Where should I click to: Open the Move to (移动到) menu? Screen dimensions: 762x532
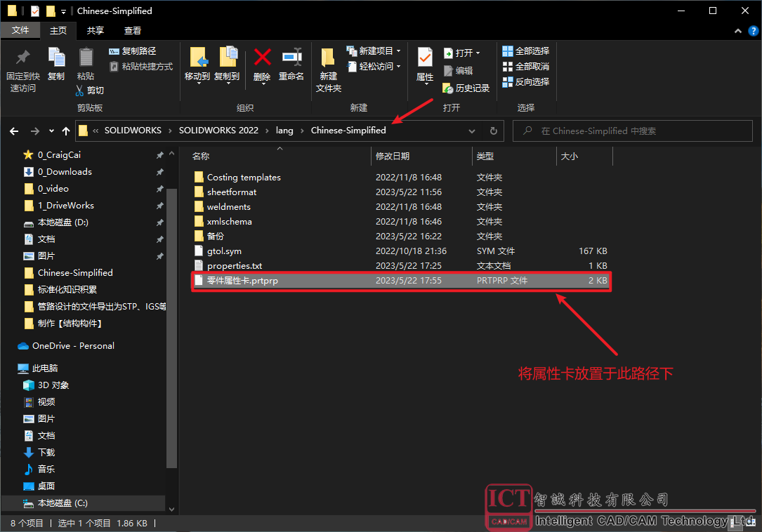pos(197,65)
